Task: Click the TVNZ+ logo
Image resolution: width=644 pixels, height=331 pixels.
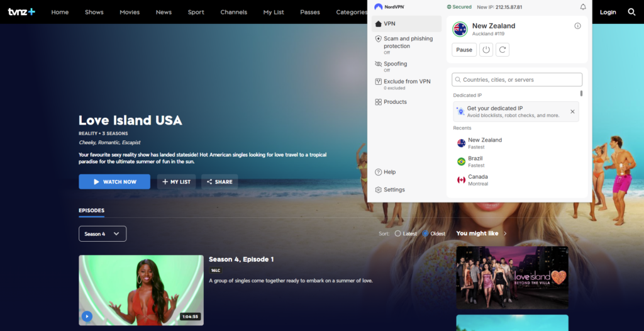Action: pos(22,12)
